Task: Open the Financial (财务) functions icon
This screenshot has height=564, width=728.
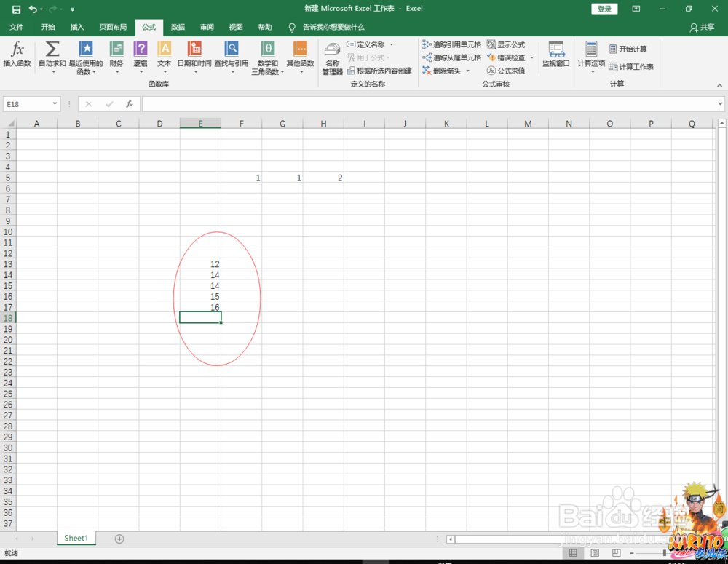Action: pyautogui.click(x=116, y=49)
